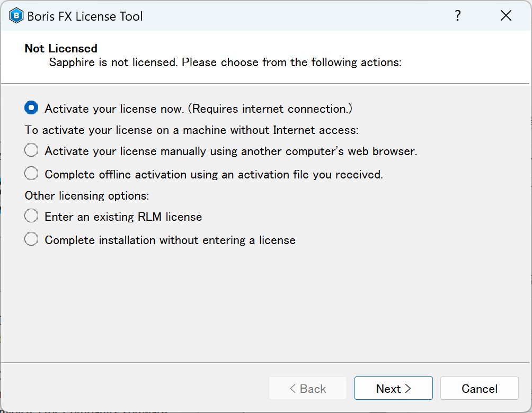The width and height of the screenshot is (532, 413).
Task: Click the 'Boris FX License Tool' window title
Action: [x=85, y=16]
